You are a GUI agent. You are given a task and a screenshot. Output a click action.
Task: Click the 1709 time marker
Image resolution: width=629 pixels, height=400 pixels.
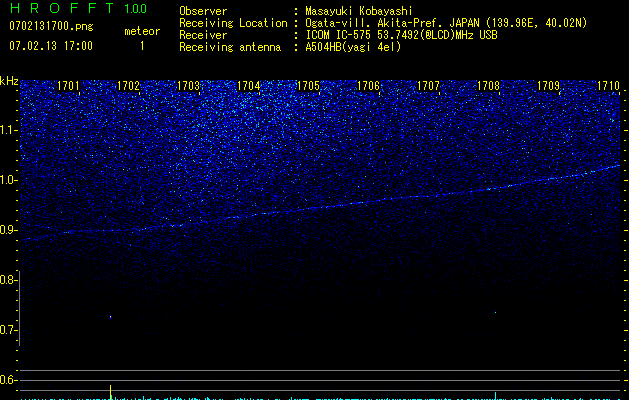(x=548, y=86)
